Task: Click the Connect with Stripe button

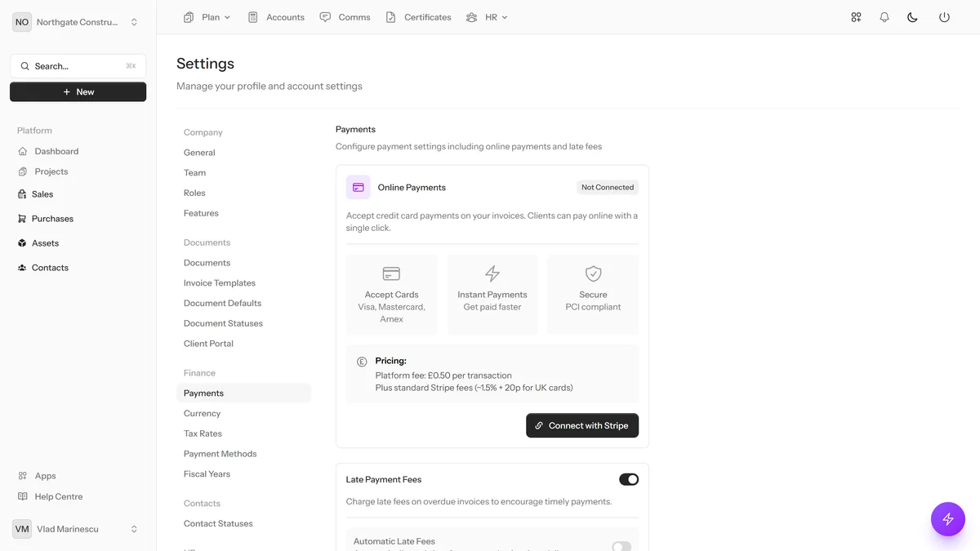Action: [582, 425]
